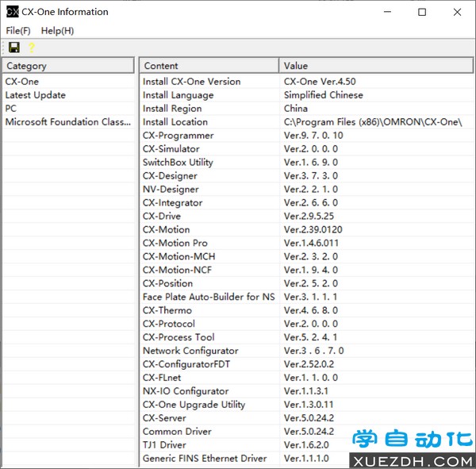Click the value Ver.2.9.5.25
Viewport: 476px width, 469px height.
click(x=309, y=216)
